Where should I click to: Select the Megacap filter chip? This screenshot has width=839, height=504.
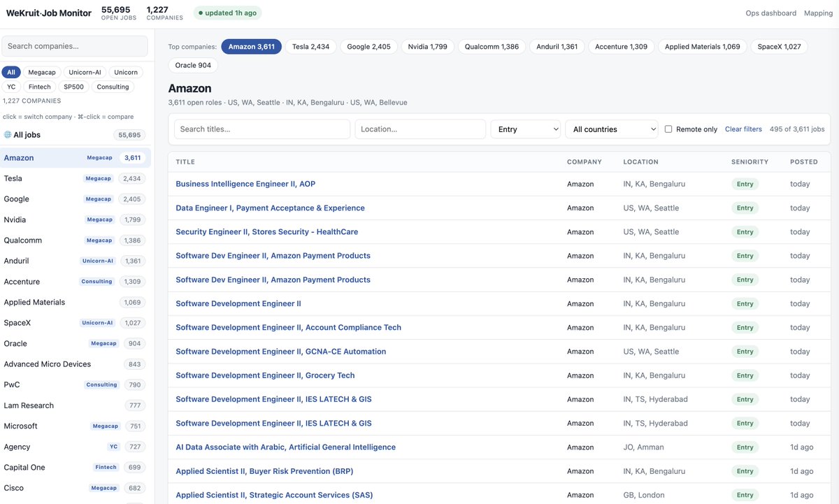[42, 72]
